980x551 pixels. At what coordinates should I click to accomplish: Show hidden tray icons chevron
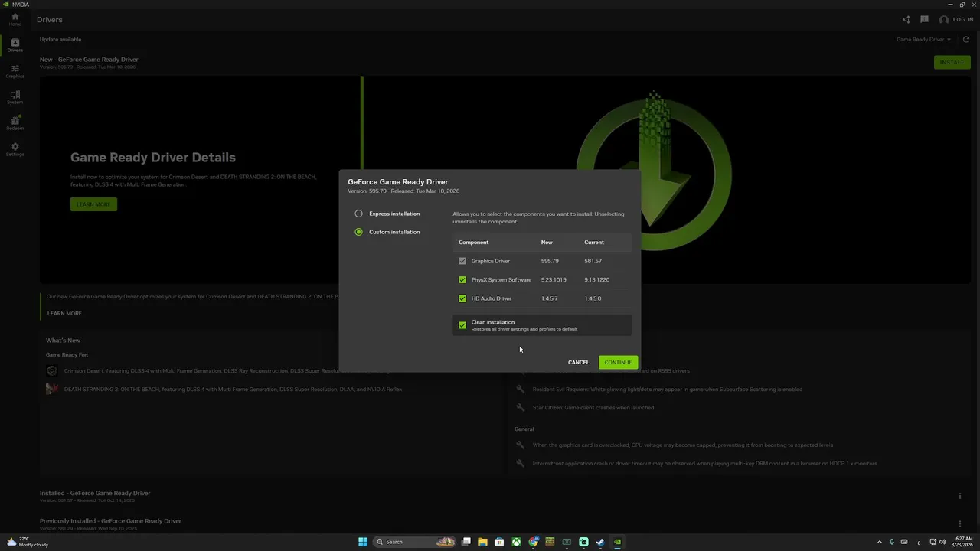click(880, 542)
